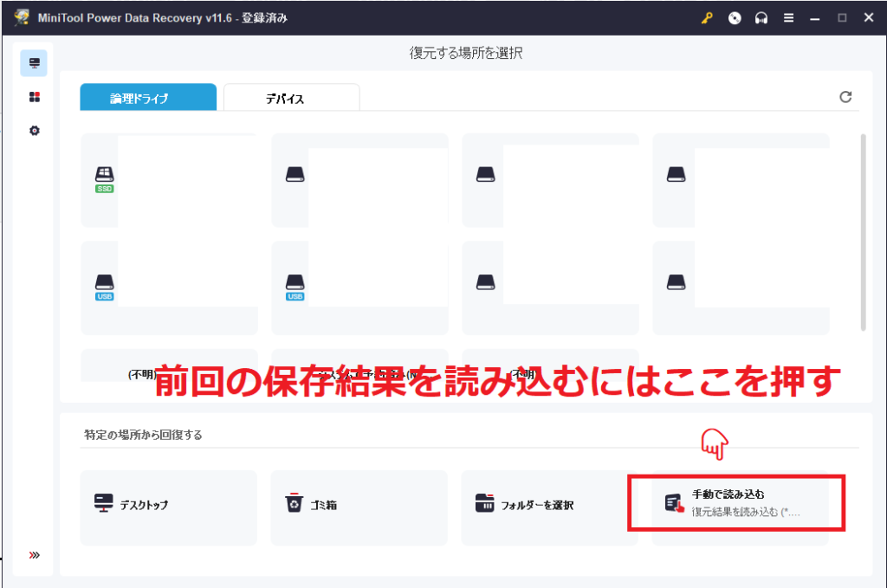Open the four-square utilities icon in sidebar
Screen dimensions: 887x588
point(35,97)
